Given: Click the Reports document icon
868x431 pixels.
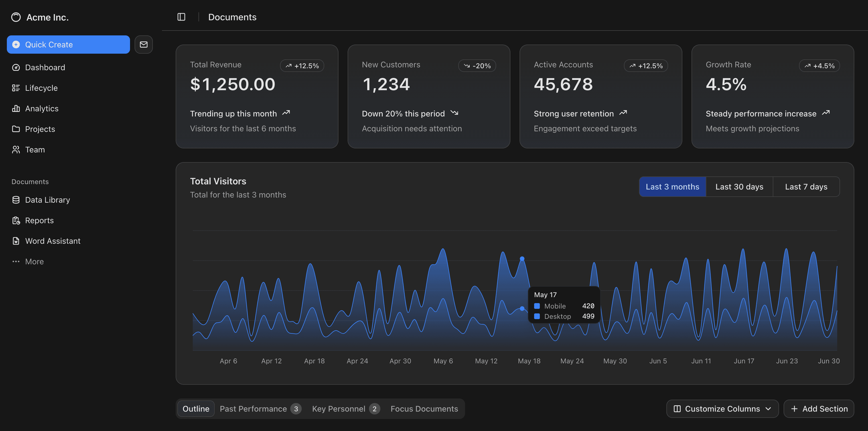Looking at the screenshot, I should click(16, 220).
